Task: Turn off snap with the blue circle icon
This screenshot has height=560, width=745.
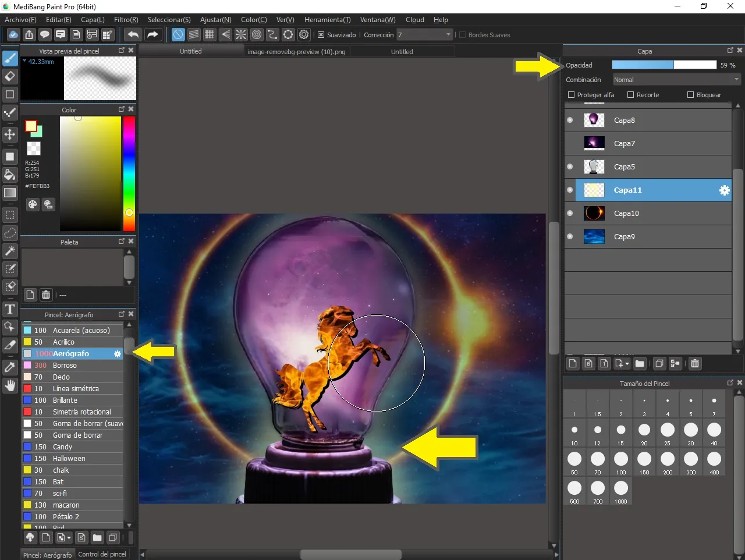Action: click(178, 35)
